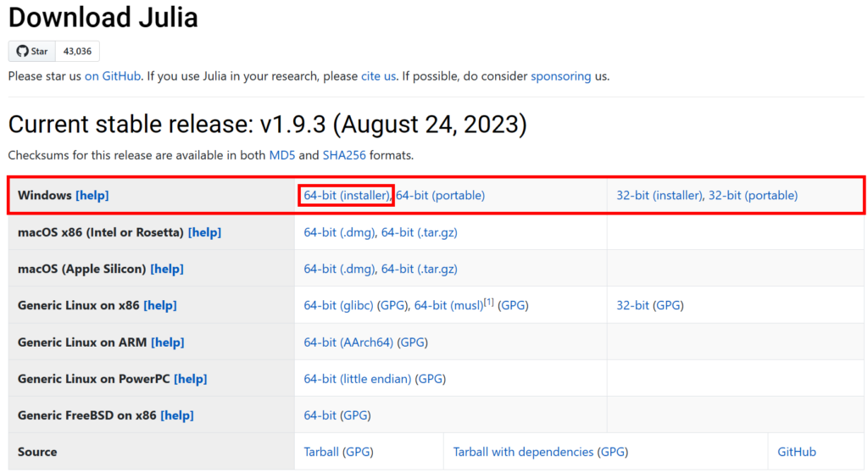This screenshot has width=868, height=473.
Task: Open macOS x86 [help] link
Action: click(x=204, y=232)
